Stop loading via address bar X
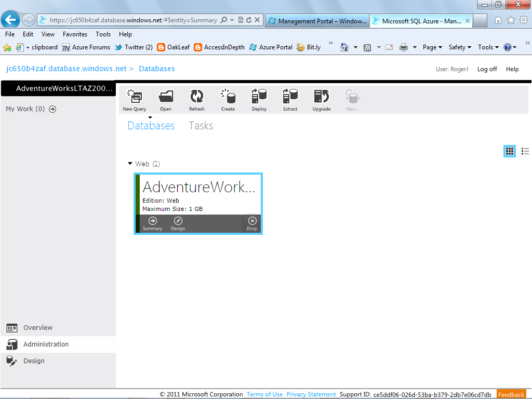The image size is (532, 399). [257, 20]
